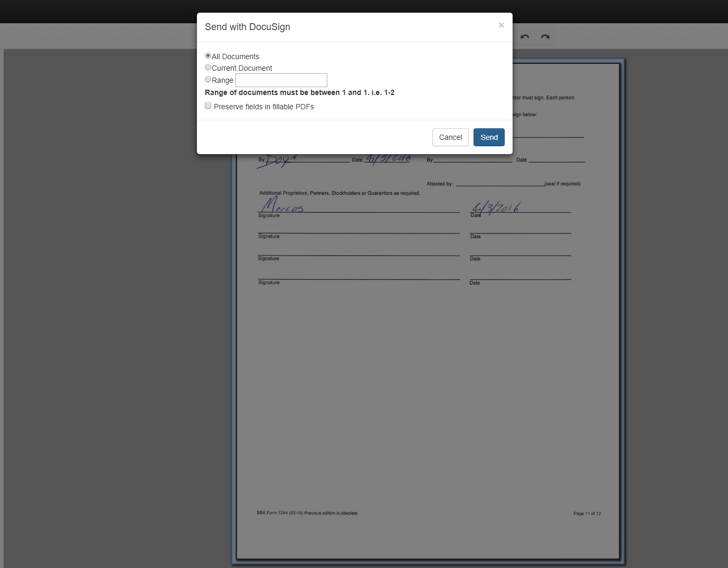Click the All Documents label text
This screenshot has width=728, height=568.
[x=235, y=56]
